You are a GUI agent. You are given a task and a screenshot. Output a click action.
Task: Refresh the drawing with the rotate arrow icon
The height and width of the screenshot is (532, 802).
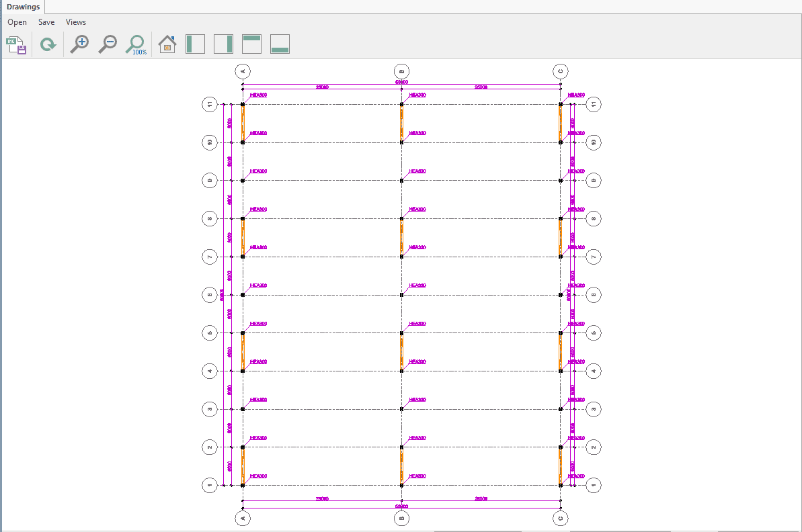point(48,45)
